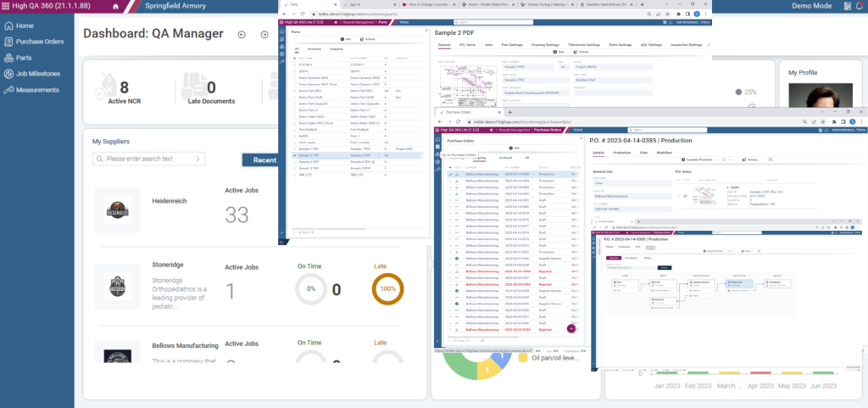Reload the Parts browser window page
868x408 pixels.
(304, 14)
